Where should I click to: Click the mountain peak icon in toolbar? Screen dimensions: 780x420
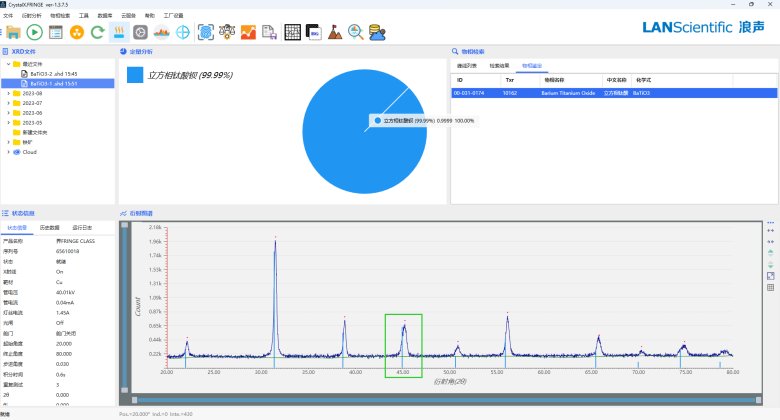pyautogui.click(x=334, y=32)
